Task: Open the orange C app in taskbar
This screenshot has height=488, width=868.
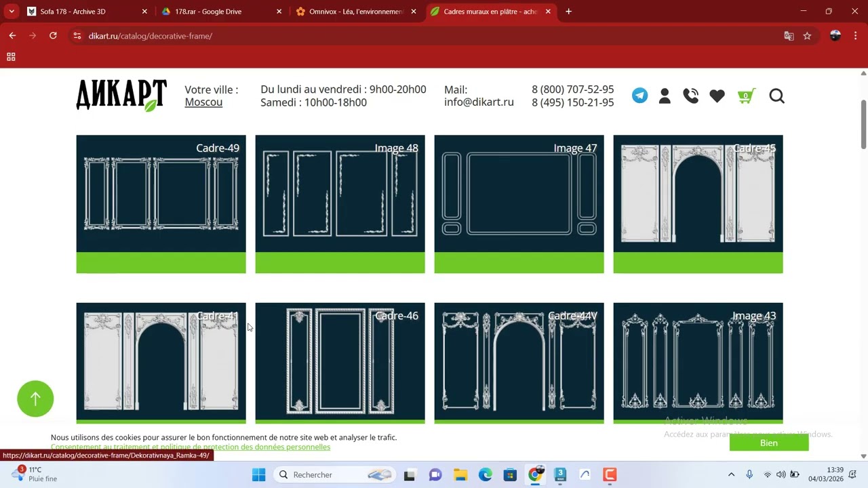Action: tap(610, 474)
